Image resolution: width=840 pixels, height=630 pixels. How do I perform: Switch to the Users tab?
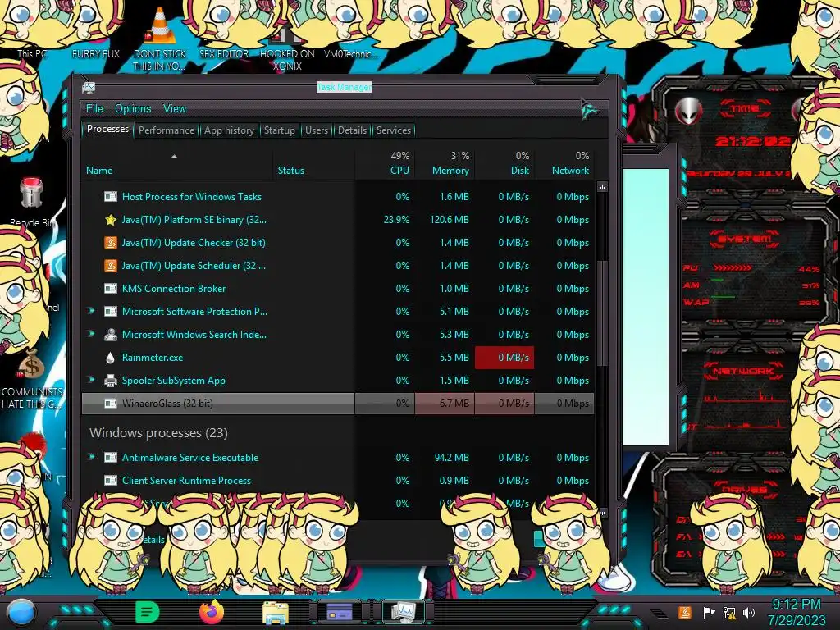pyautogui.click(x=316, y=130)
